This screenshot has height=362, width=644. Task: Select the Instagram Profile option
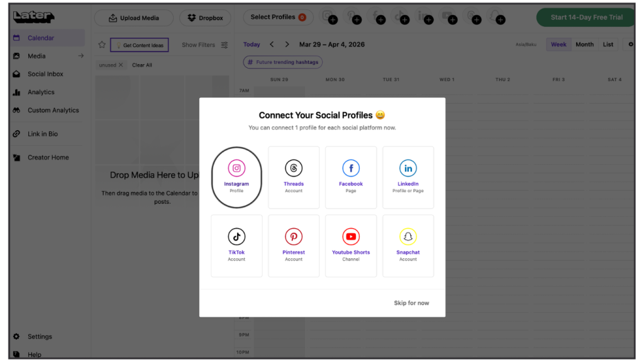coord(236,177)
